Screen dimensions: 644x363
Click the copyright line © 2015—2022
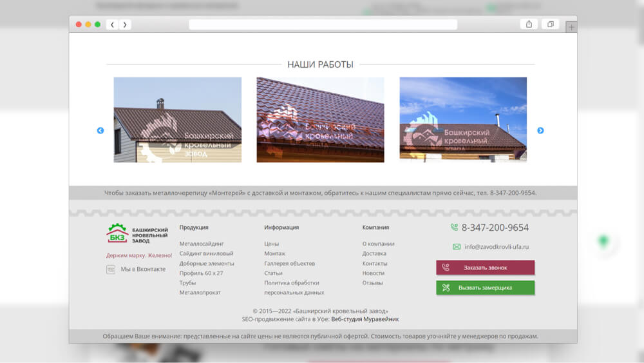pyautogui.click(x=320, y=311)
